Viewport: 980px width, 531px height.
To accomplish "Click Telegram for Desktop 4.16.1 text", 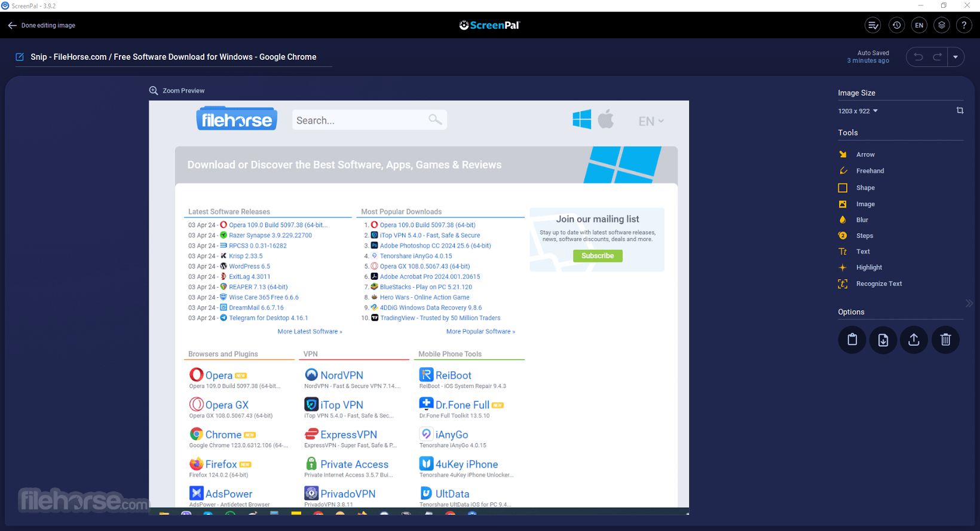I will [268, 318].
